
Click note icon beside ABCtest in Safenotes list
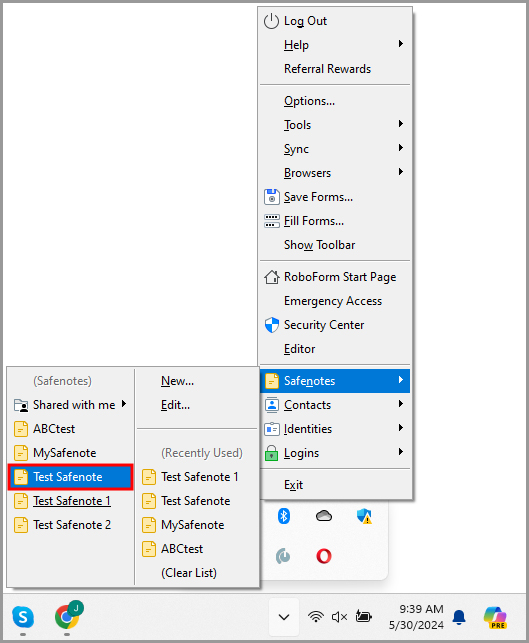21,429
